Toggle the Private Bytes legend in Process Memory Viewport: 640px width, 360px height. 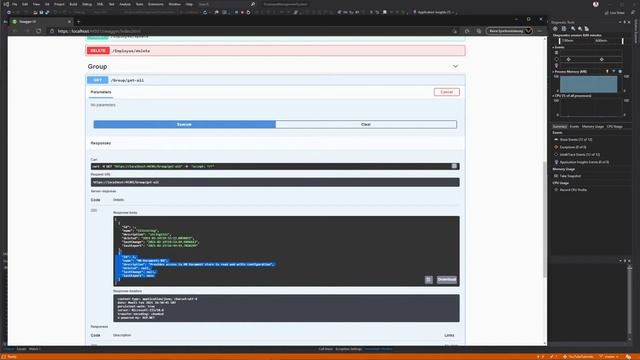click(x=620, y=71)
